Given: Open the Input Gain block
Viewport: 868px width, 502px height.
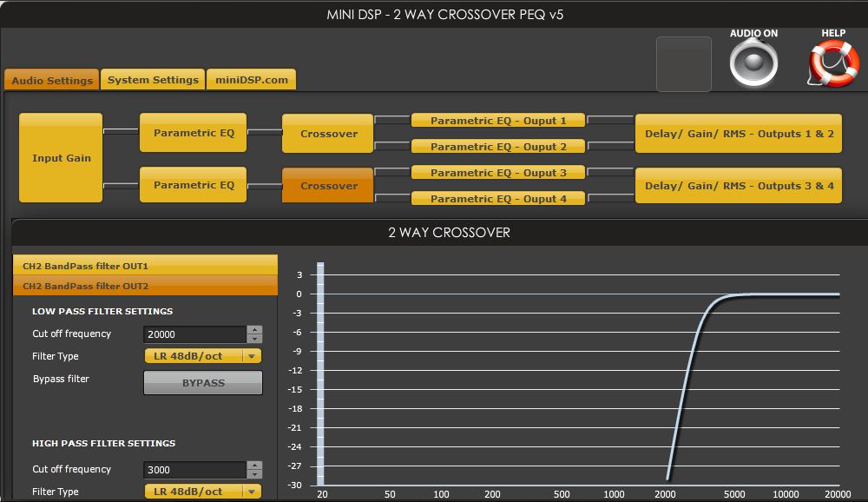Looking at the screenshot, I should point(61,158).
